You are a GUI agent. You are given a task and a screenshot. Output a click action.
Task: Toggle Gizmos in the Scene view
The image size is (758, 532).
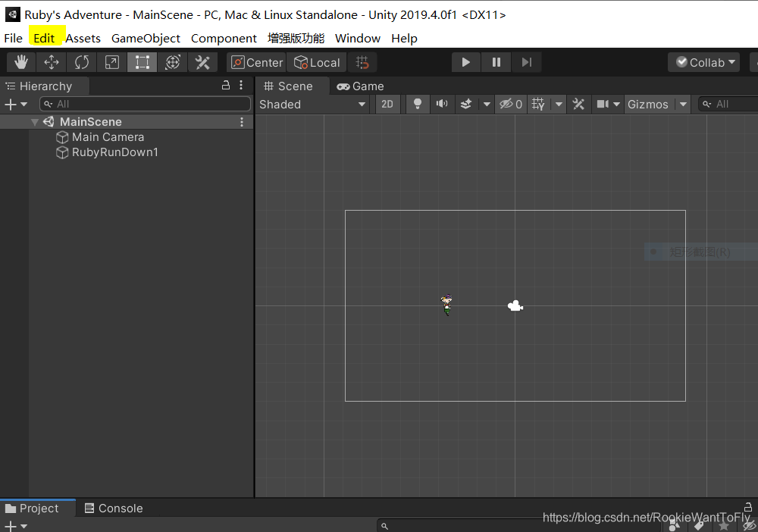tap(648, 105)
